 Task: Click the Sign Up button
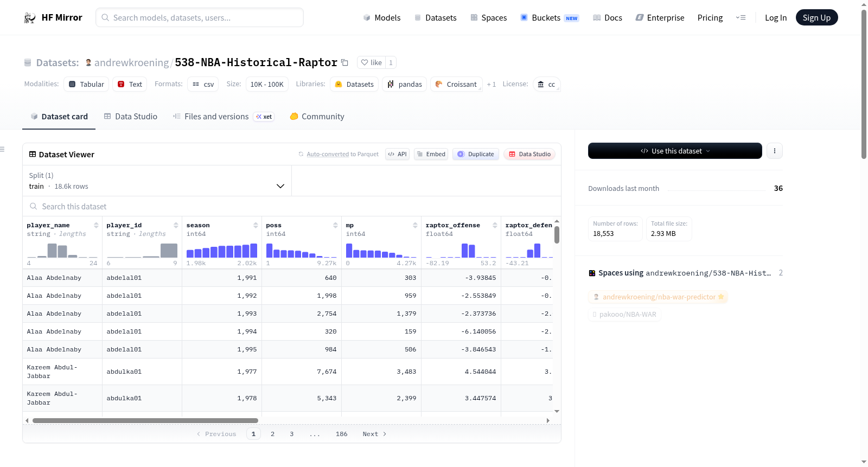816,18
